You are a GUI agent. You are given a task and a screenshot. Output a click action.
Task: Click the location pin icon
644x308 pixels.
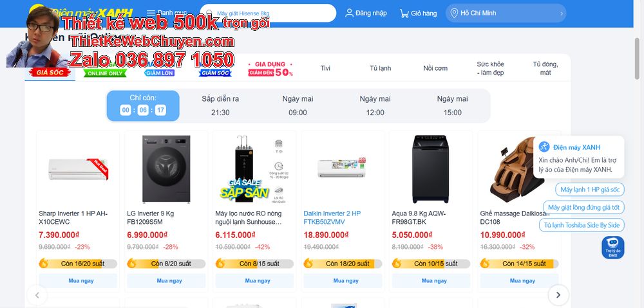454,13
